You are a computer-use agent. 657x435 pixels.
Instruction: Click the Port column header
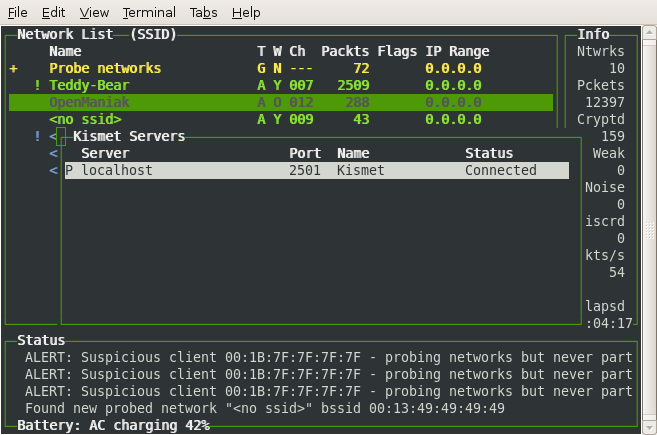pyautogui.click(x=305, y=153)
